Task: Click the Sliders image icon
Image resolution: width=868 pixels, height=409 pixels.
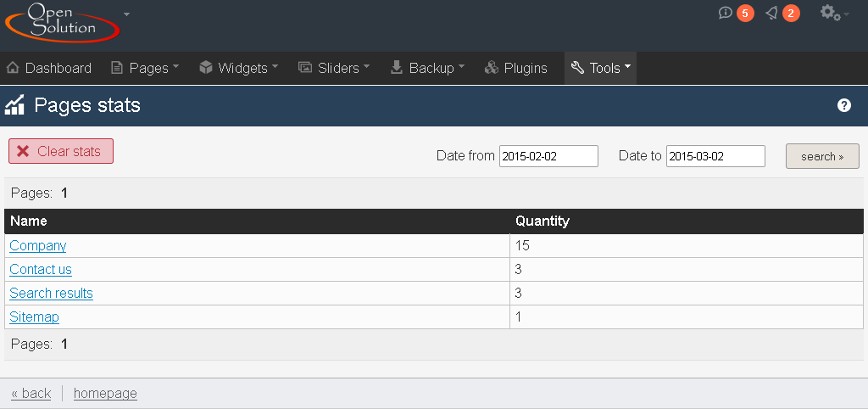Action: pyautogui.click(x=305, y=68)
